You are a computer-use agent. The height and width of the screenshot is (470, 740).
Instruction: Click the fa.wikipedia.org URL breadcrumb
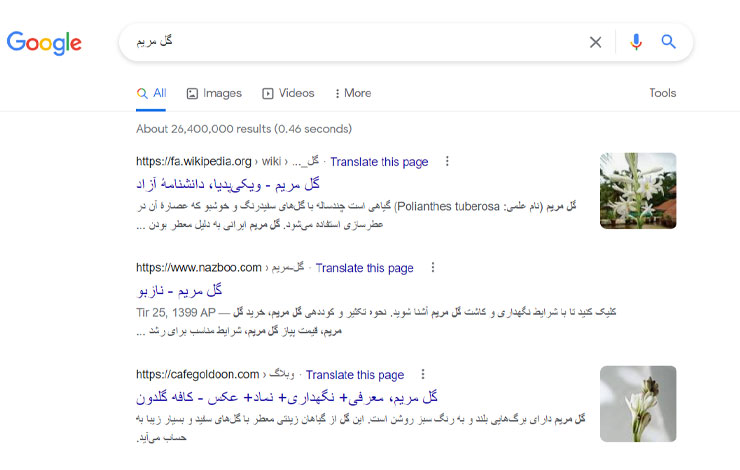tap(227, 161)
